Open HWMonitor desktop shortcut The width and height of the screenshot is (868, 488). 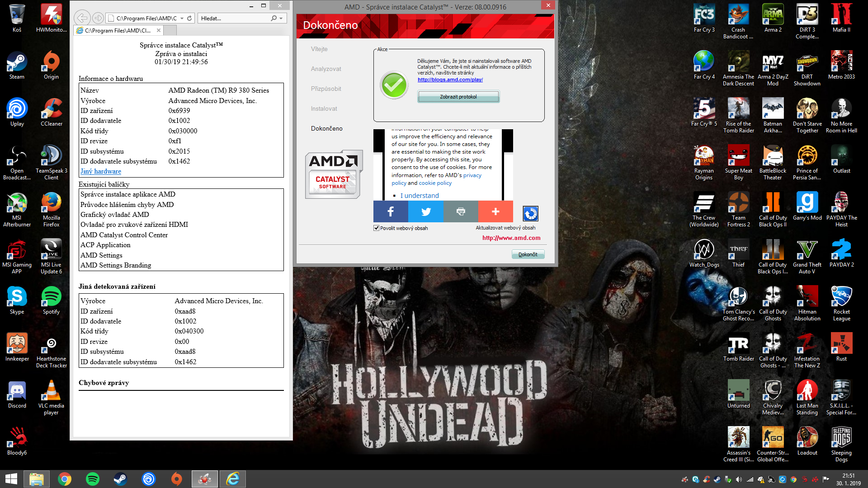[51, 19]
